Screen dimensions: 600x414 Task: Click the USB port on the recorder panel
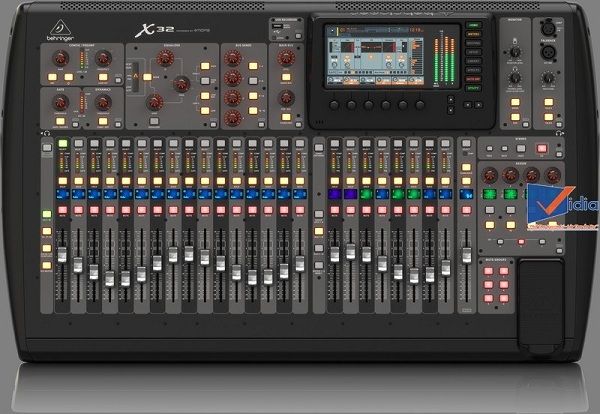tap(278, 26)
